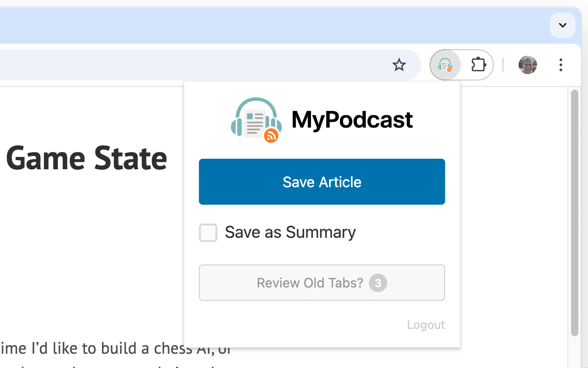Click the MyPodcast extension toolbar icon
The image size is (588, 368).
tap(445, 65)
